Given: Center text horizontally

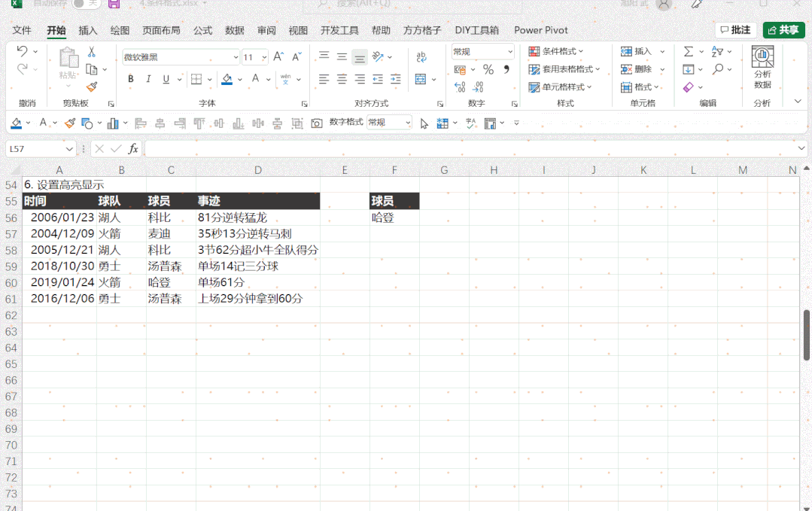Looking at the screenshot, I should coord(342,79).
